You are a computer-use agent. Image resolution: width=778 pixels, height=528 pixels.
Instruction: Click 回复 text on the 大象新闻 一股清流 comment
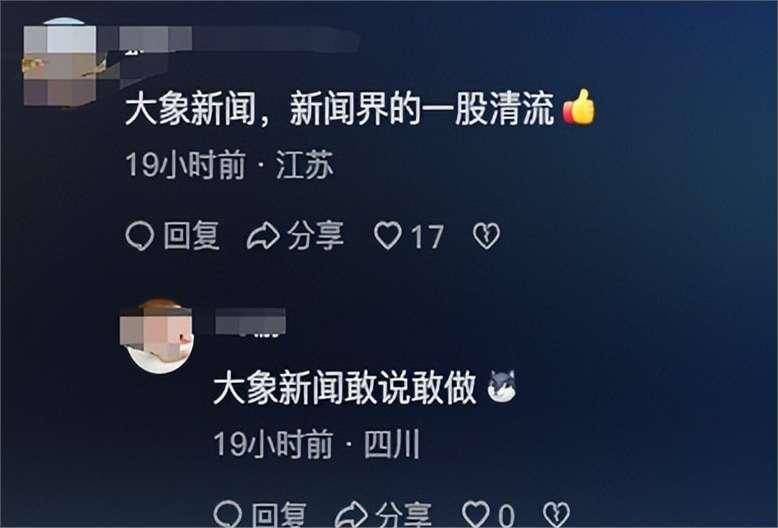point(192,236)
